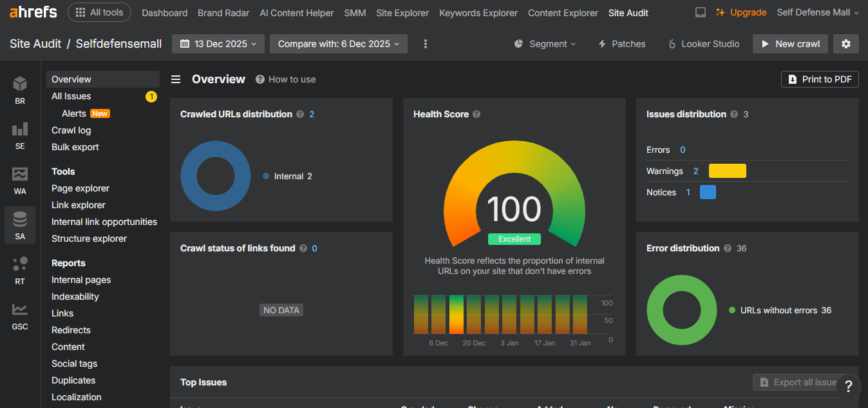Image resolution: width=868 pixels, height=408 pixels.
Task: Open Looker Studio
Action: point(704,44)
